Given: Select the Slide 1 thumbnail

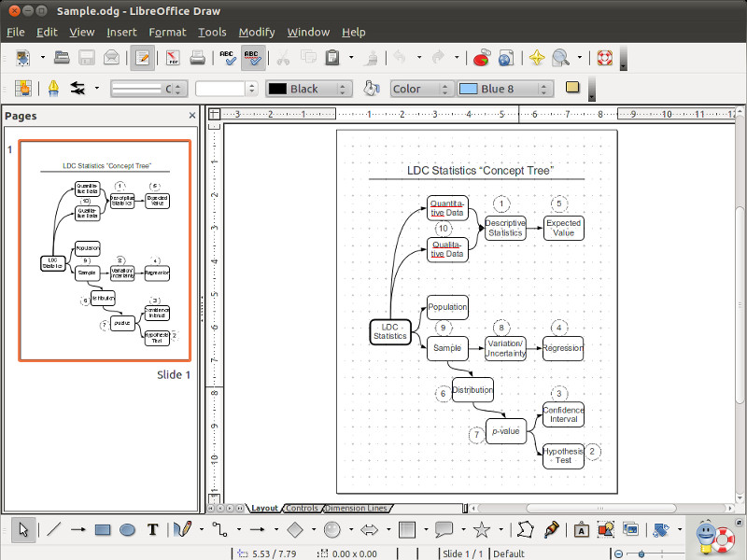Looking at the screenshot, I should (x=106, y=250).
